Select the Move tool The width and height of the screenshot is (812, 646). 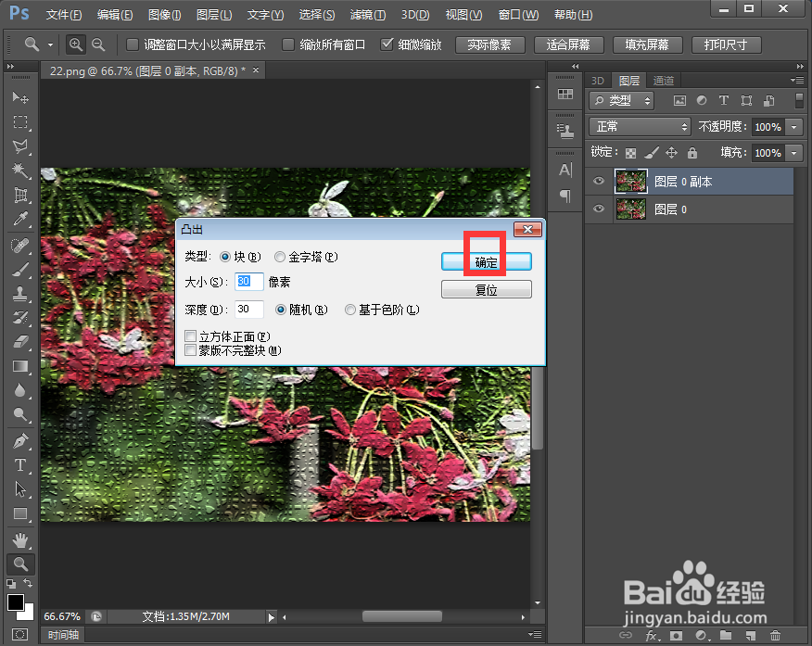click(20, 96)
